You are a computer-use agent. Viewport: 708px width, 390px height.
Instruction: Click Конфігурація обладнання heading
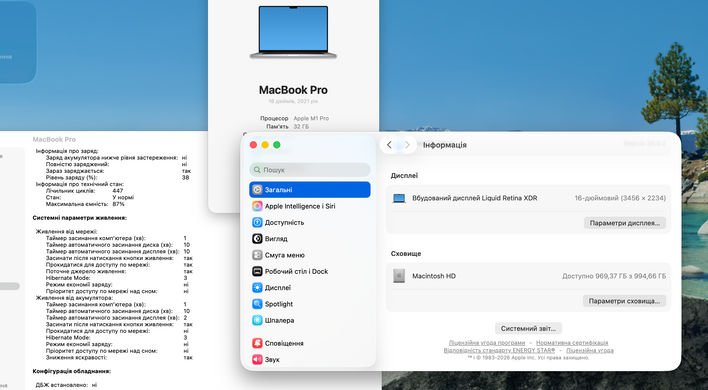pos(71,371)
